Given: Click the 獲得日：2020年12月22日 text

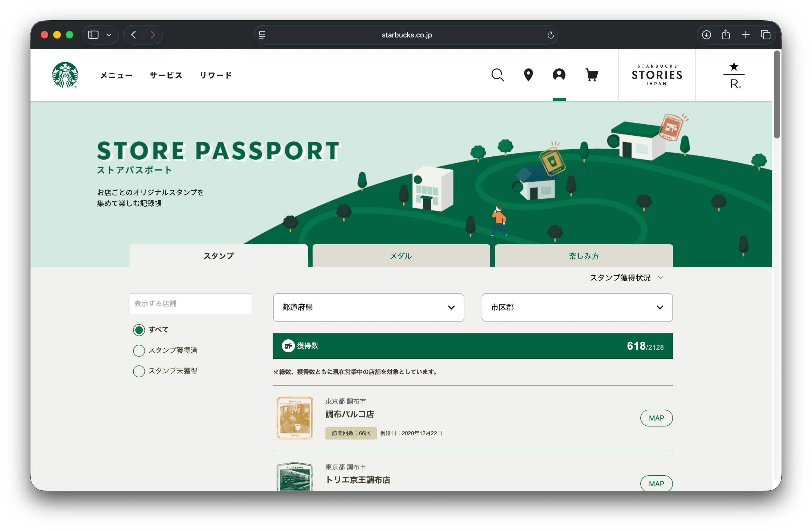Looking at the screenshot, I should pyautogui.click(x=411, y=433).
